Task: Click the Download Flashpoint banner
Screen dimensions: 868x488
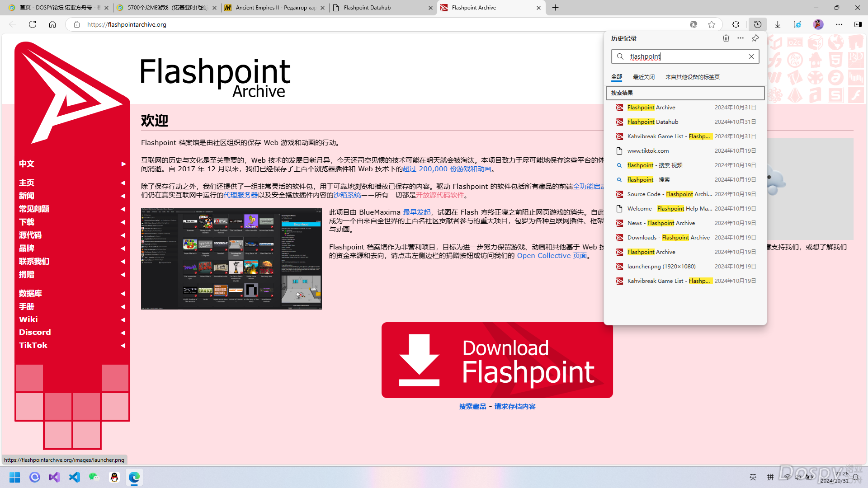Action: tap(497, 360)
